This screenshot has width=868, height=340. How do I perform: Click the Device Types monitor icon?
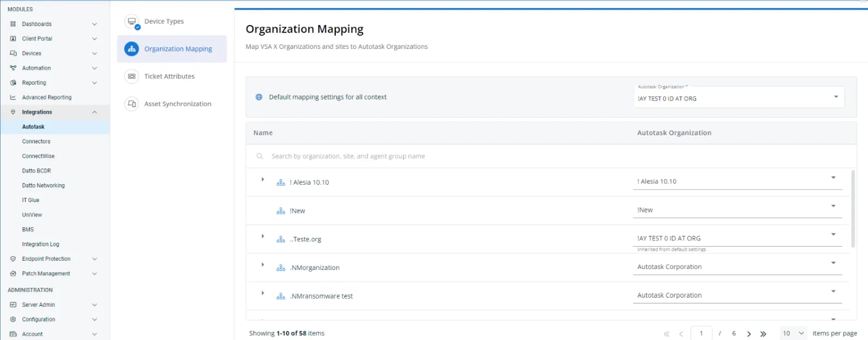(132, 22)
